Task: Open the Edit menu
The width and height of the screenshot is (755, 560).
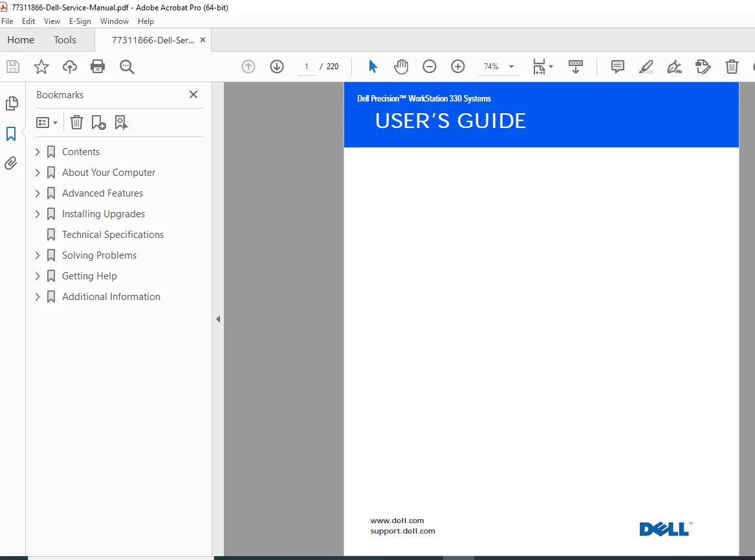Action: 28,21
